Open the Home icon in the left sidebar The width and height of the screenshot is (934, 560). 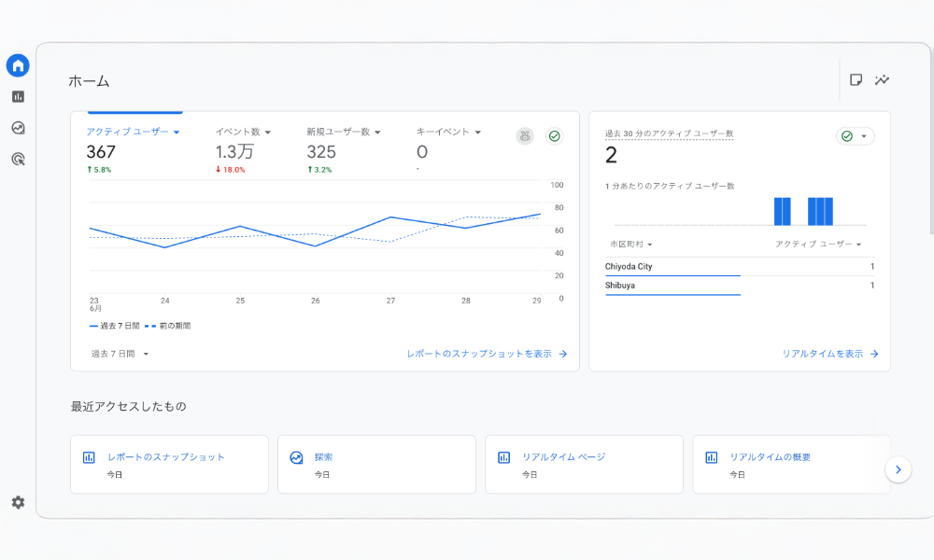tap(17, 65)
